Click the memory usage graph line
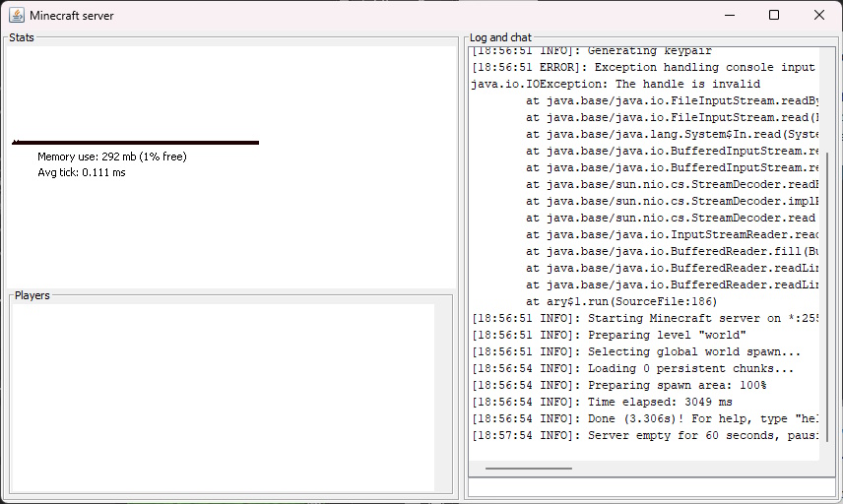The width and height of the screenshot is (843, 504). [136, 143]
